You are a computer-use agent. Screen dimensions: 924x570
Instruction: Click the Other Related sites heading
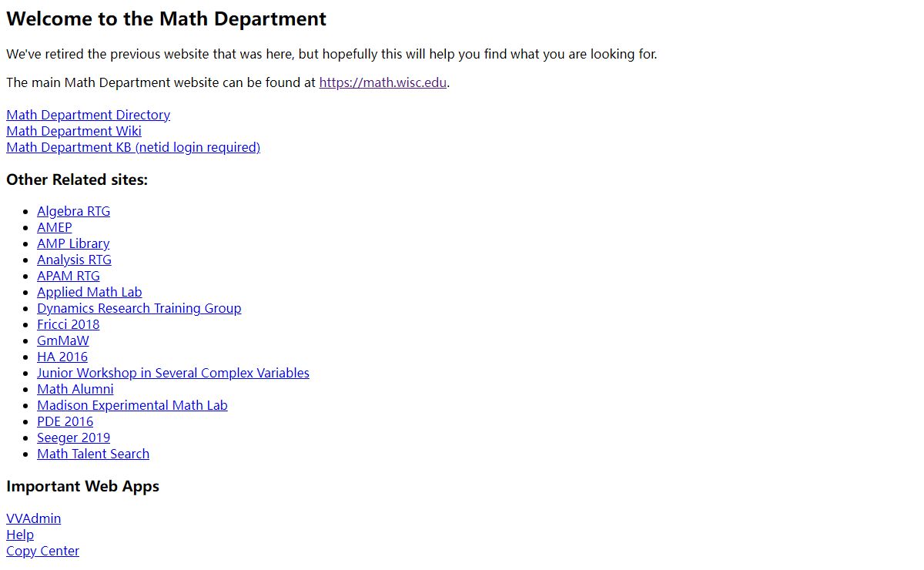[x=77, y=179]
